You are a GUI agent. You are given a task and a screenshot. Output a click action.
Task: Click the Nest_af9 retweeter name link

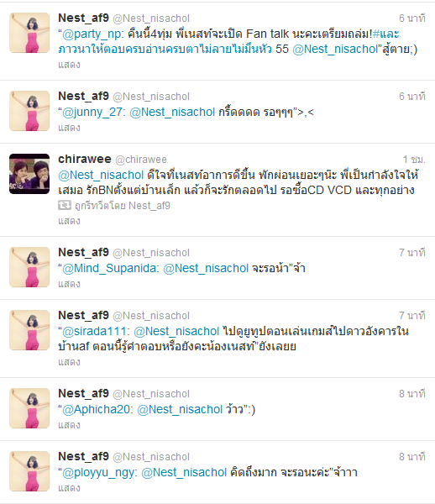149,206
